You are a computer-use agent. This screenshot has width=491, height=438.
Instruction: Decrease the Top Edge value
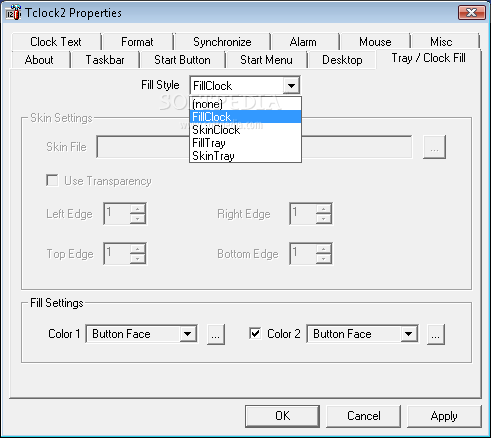pos(137,259)
